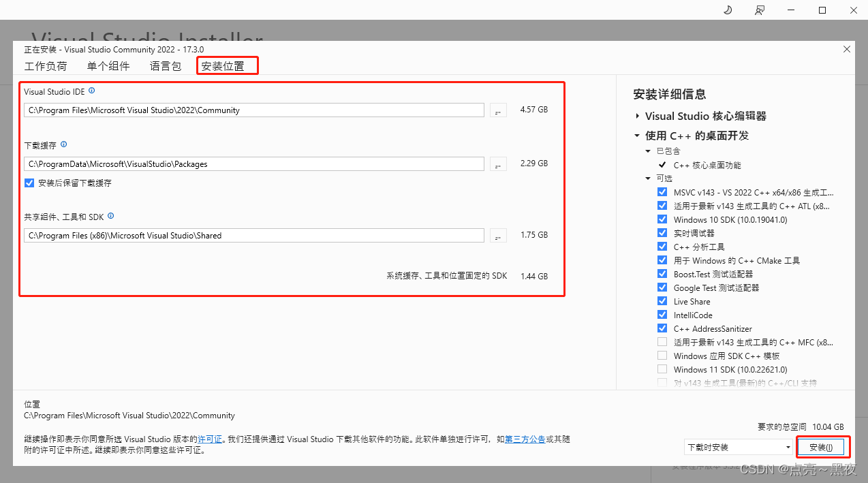Uncheck the IntelliCode component
868x483 pixels.
662,314
